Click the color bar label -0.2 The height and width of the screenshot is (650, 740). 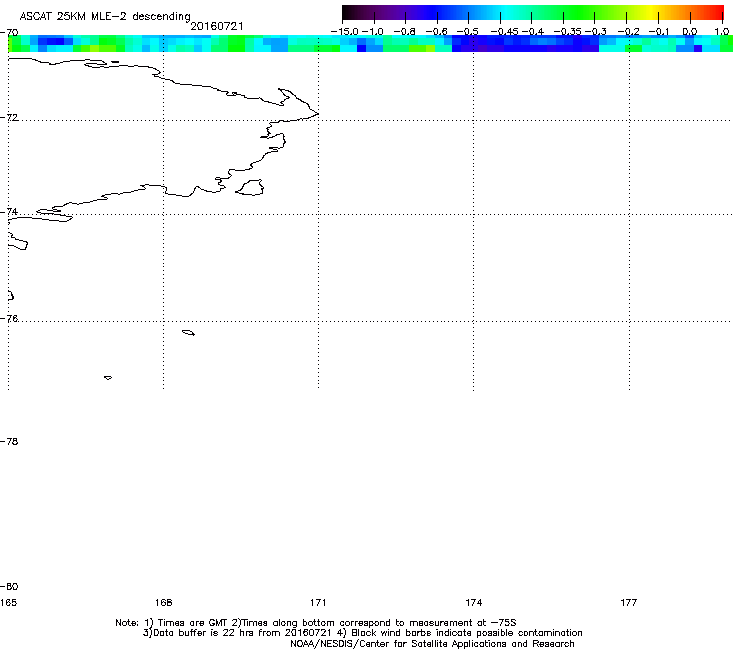629,32
